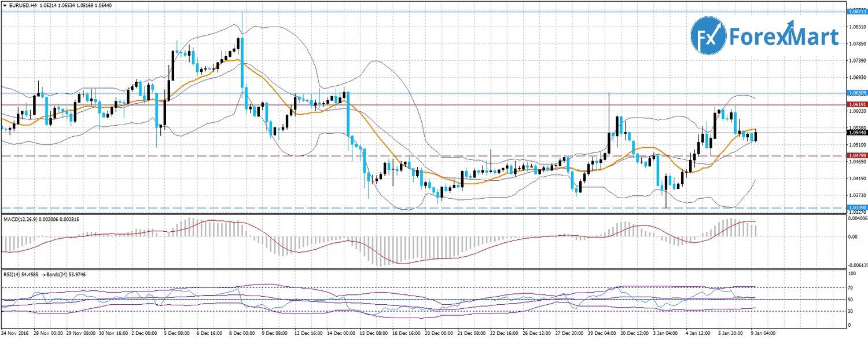Click the latest black candlestick on the chart
Image resolution: width=868 pixels, height=339 pixels.
point(756,136)
